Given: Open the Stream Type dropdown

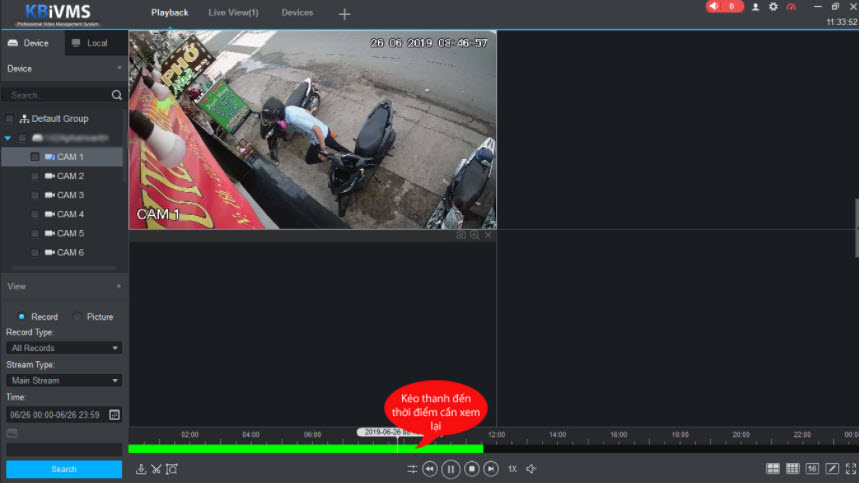Looking at the screenshot, I should [64, 380].
